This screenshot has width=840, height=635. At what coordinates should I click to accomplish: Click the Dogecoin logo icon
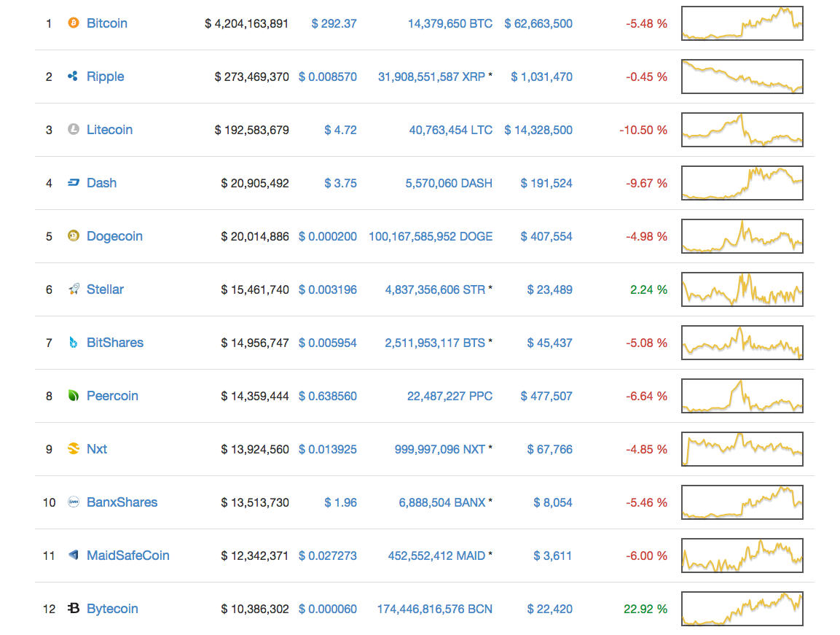[x=74, y=236]
